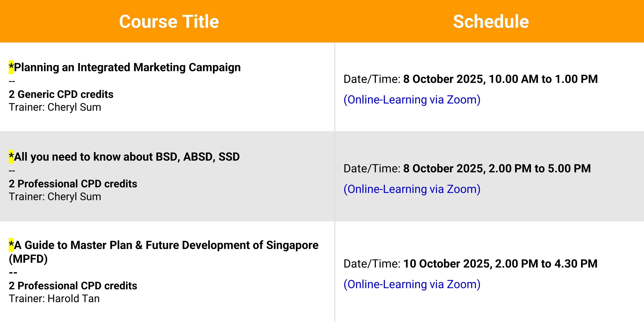This screenshot has height=322, width=644.
Task: Click 2 Professional CPD credits under BSD course
Action: pos(73,184)
